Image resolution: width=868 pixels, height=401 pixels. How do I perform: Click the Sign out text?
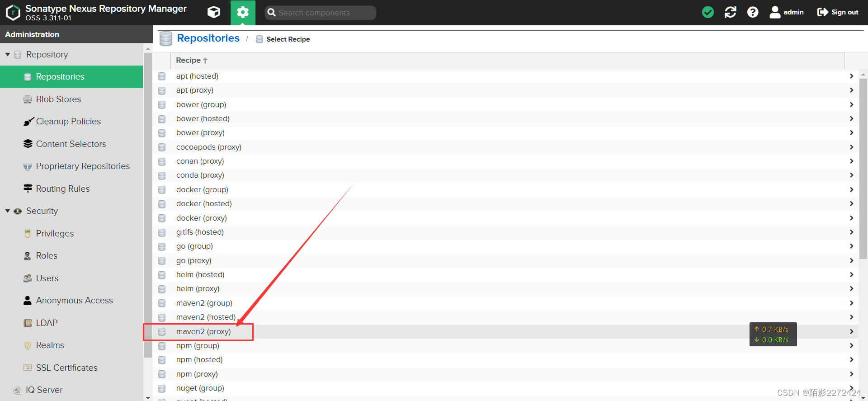click(x=844, y=12)
